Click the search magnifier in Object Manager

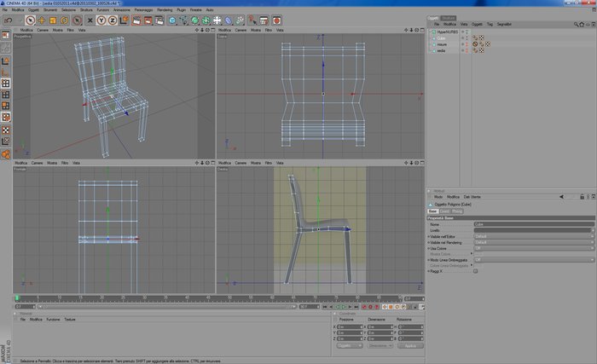(576, 25)
